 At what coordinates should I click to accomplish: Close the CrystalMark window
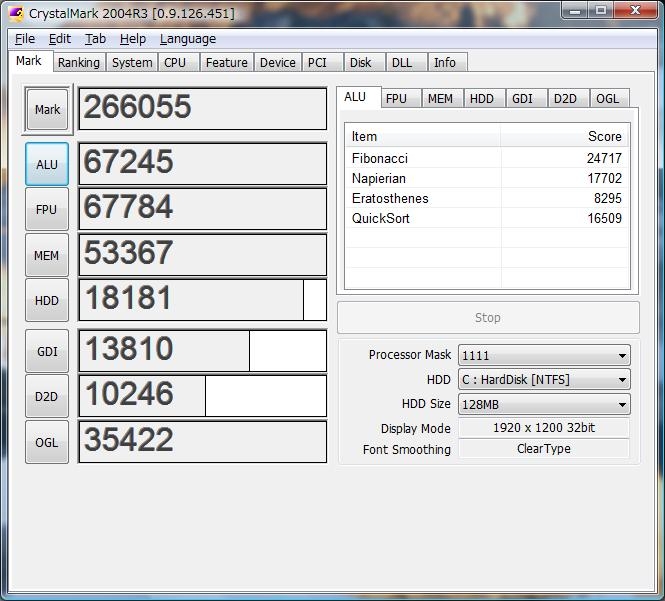tap(635, 10)
